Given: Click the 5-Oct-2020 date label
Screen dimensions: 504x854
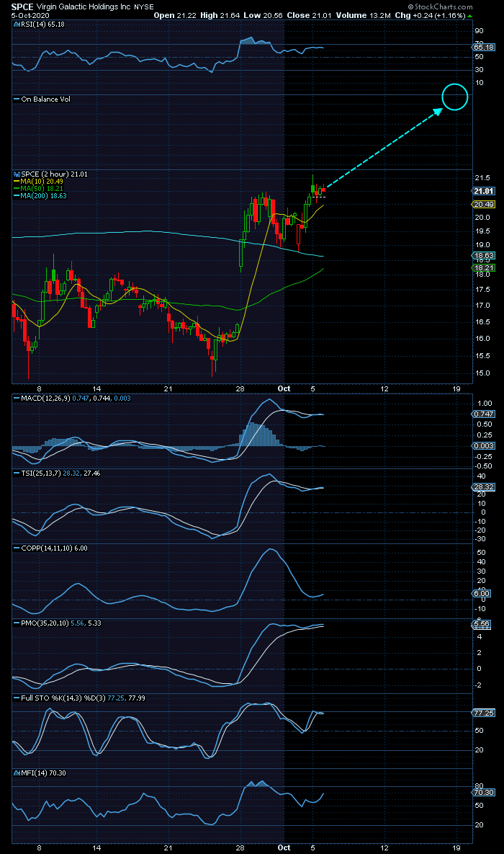Looking at the screenshot, I should [31, 15].
